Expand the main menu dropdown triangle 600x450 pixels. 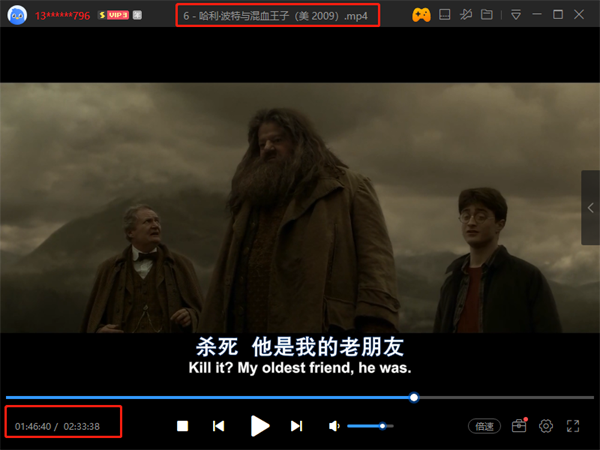pyautogui.click(x=516, y=15)
